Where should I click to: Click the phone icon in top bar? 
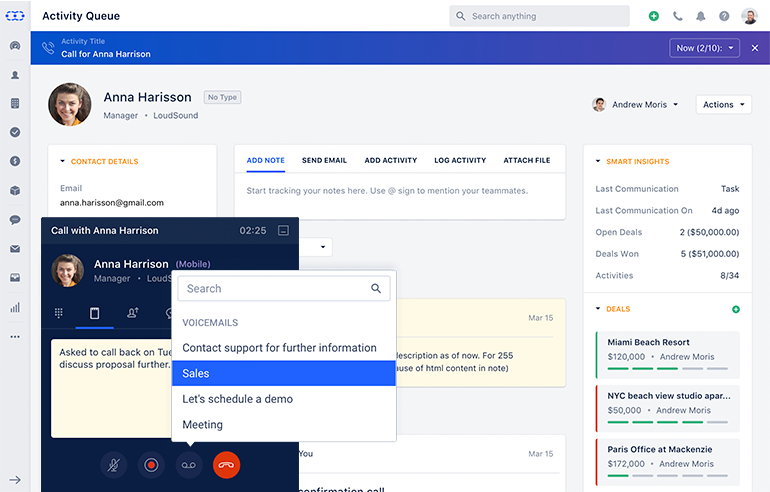678,16
